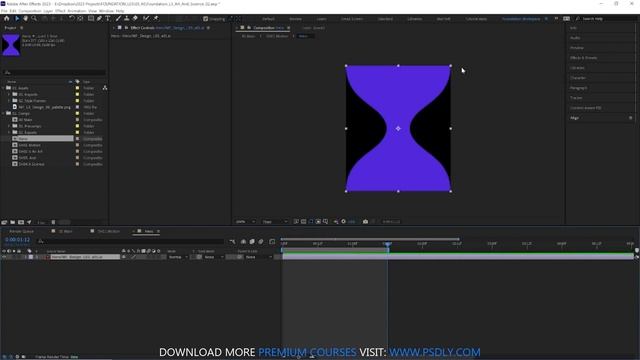Viewport: 640px width, 360px height.
Task: Open the viewer magnification dropdown
Action: pos(245,221)
